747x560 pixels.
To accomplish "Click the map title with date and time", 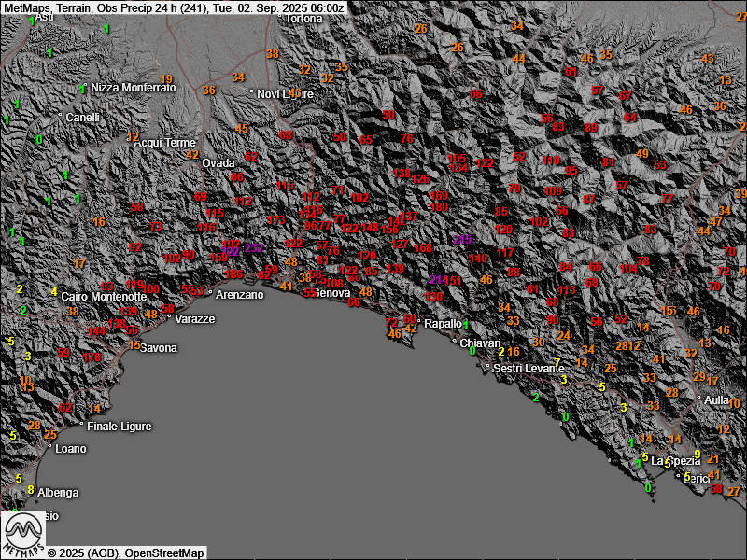I will coord(174,7).
